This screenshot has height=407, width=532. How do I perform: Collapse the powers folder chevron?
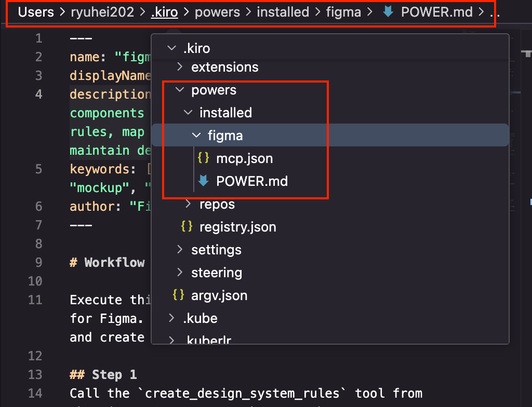click(180, 90)
